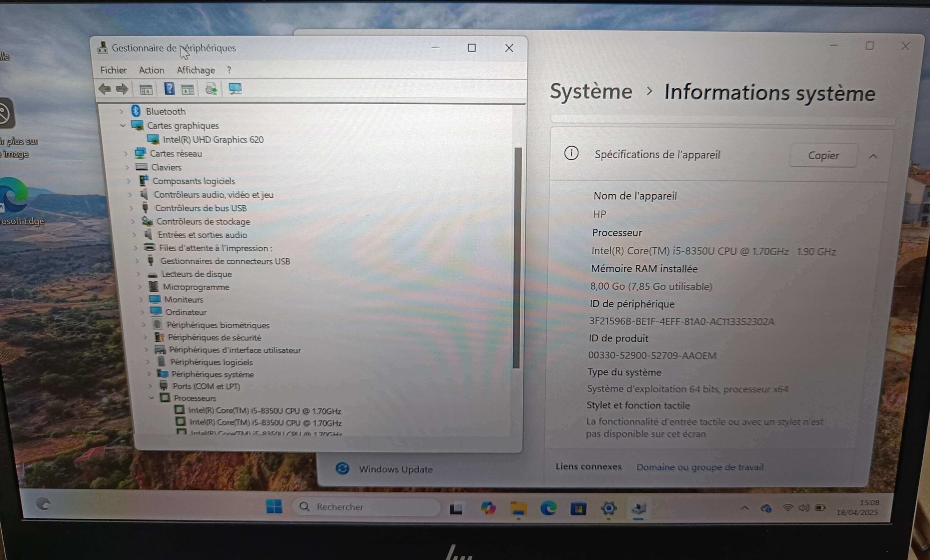Open Task View on the taskbar
Image resolution: width=930 pixels, height=560 pixels.
[x=456, y=509]
